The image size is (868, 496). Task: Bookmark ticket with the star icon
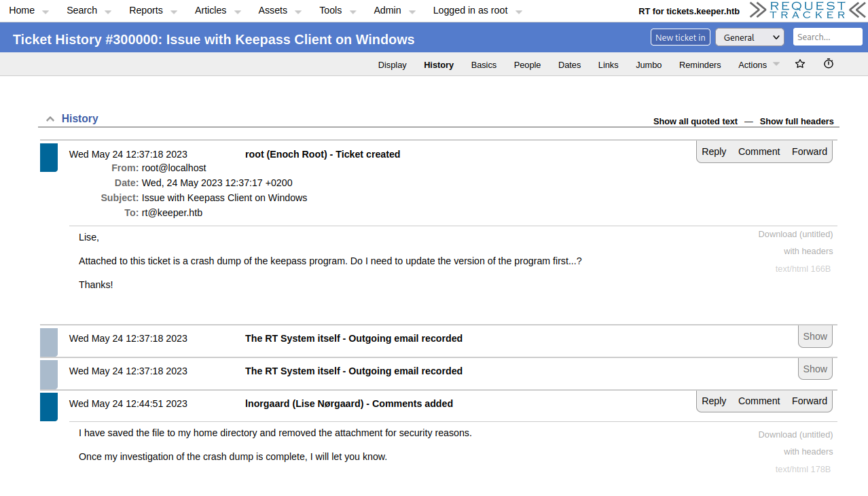pos(800,64)
